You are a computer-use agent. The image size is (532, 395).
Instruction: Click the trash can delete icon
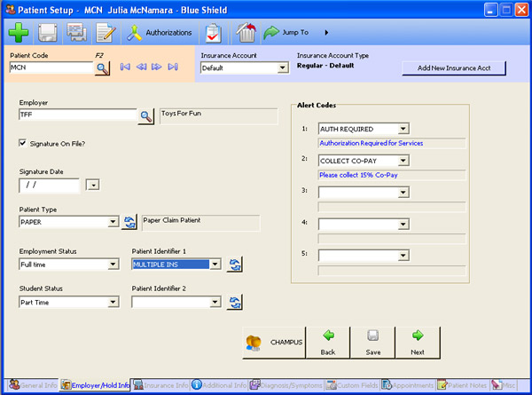click(x=246, y=34)
